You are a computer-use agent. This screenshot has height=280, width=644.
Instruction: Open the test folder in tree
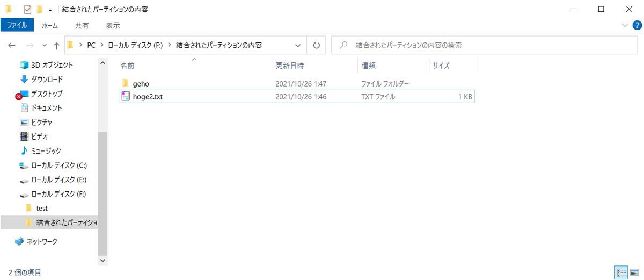point(42,208)
